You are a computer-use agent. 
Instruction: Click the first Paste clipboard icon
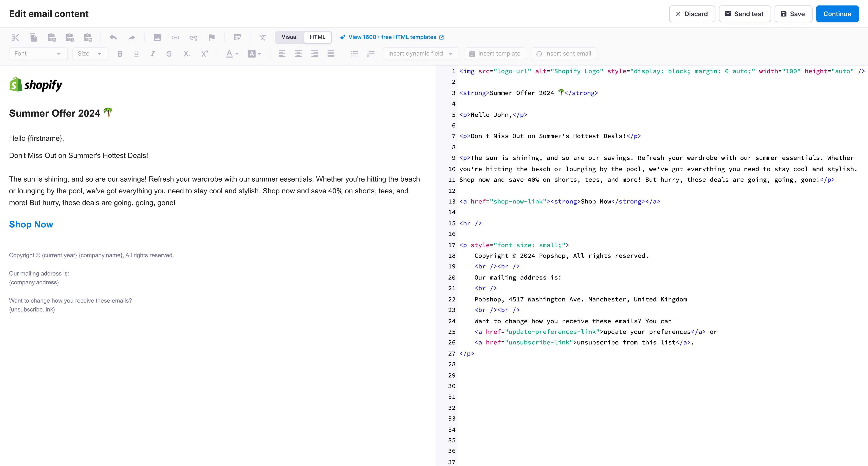pyautogui.click(x=51, y=37)
